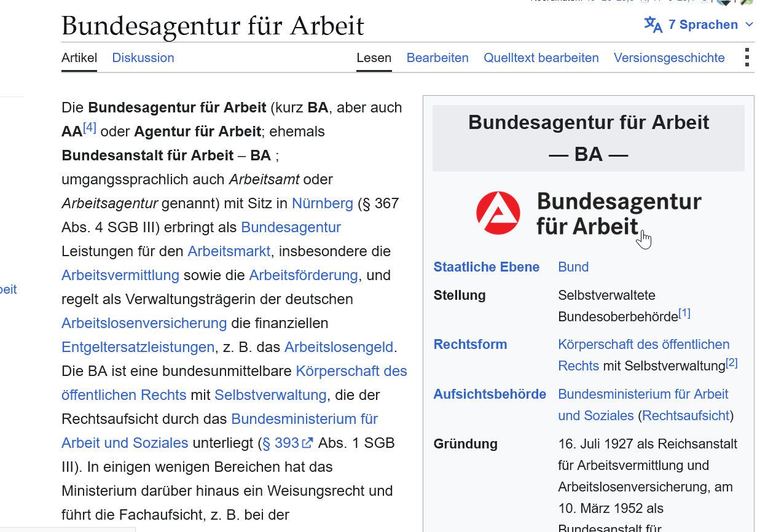The image size is (784, 532).
Task: Open the 7 Sprachen language dropdown
Action: [x=699, y=25]
